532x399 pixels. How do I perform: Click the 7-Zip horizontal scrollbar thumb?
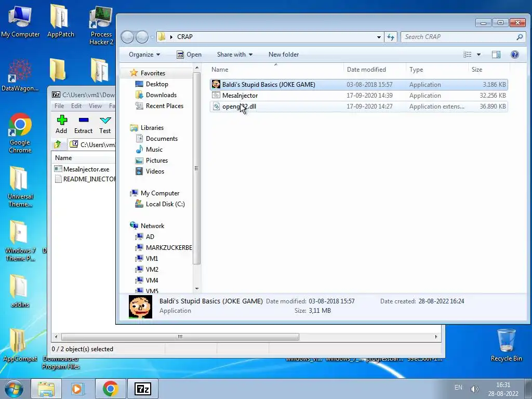coord(180,337)
